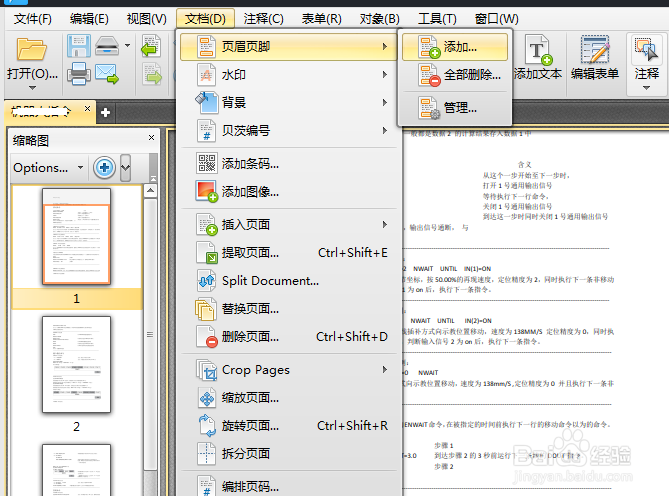This screenshot has height=500, width=669.
Task: Click the Add Text (添加文本) tool icon
Action: [x=538, y=49]
